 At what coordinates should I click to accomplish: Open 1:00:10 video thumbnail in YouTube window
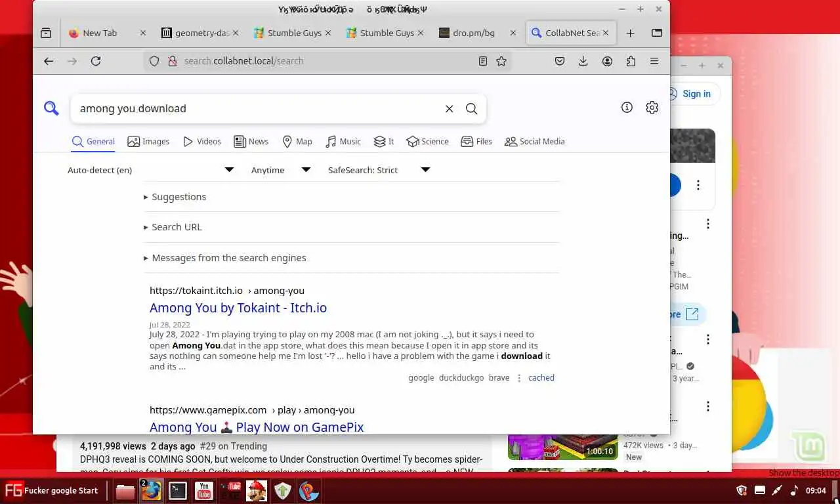tap(562, 446)
